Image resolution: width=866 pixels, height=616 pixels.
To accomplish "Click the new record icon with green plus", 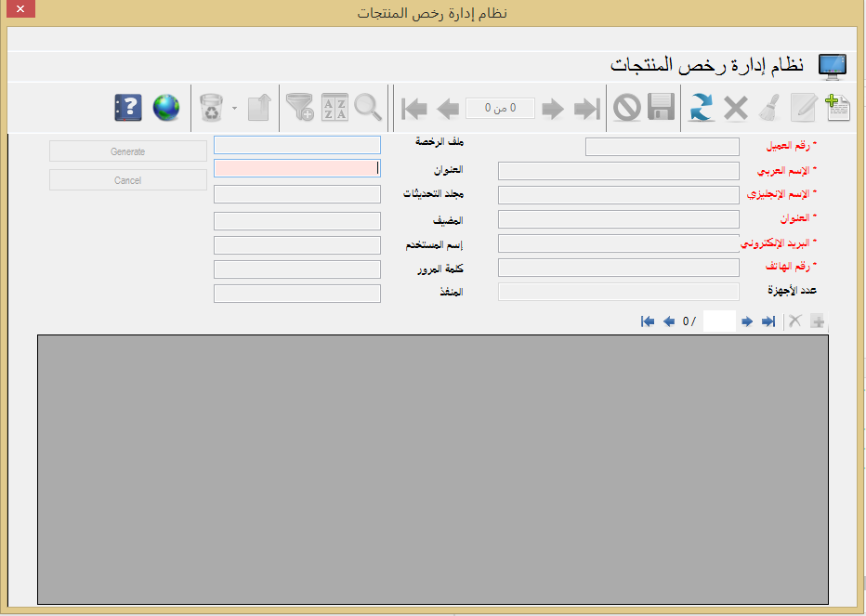I will pyautogui.click(x=837, y=108).
